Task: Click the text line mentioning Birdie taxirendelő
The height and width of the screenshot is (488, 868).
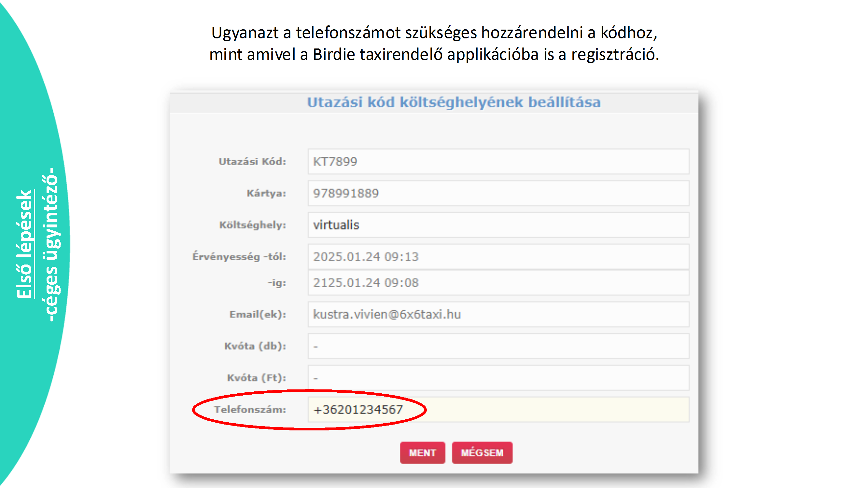Action: pyautogui.click(x=434, y=55)
